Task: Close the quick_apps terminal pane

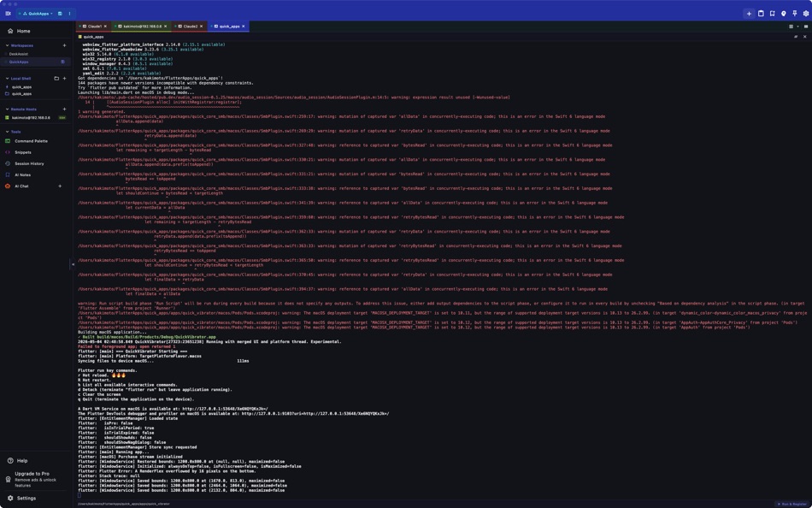Action: 805,37
